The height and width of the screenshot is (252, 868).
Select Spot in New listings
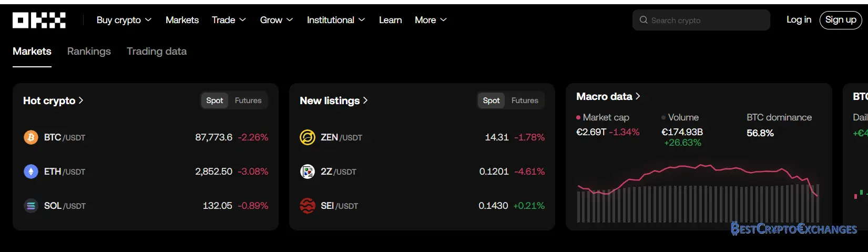pyautogui.click(x=491, y=100)
